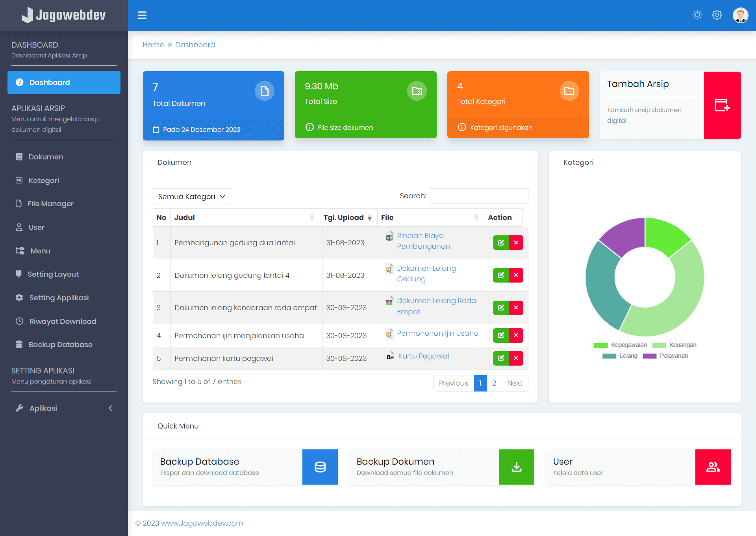Toggle sidebar with hamburger menu icon
This screenshot has width=756, height=536.
142,15
